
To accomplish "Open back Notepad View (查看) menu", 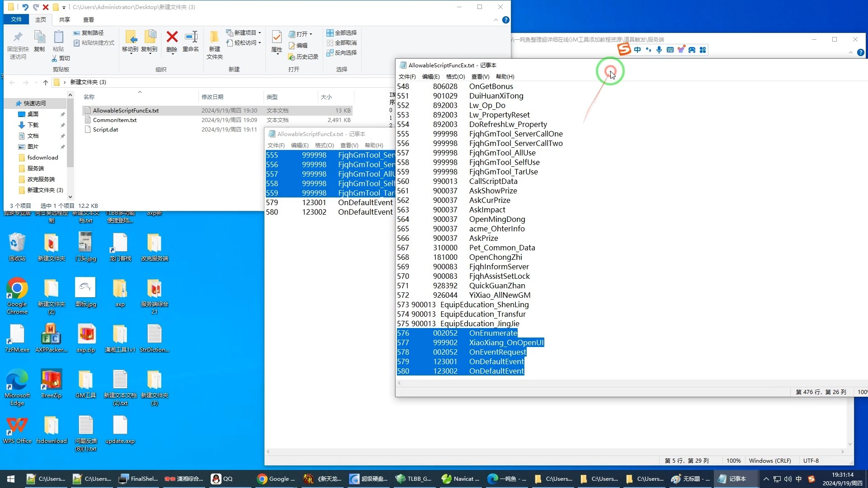I will (x=349, y=145).
